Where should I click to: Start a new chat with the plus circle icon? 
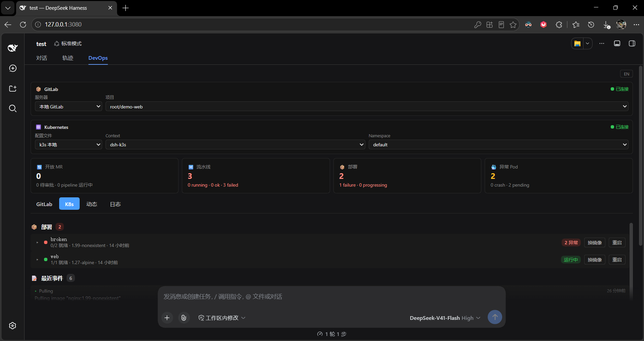click(13, 68)
